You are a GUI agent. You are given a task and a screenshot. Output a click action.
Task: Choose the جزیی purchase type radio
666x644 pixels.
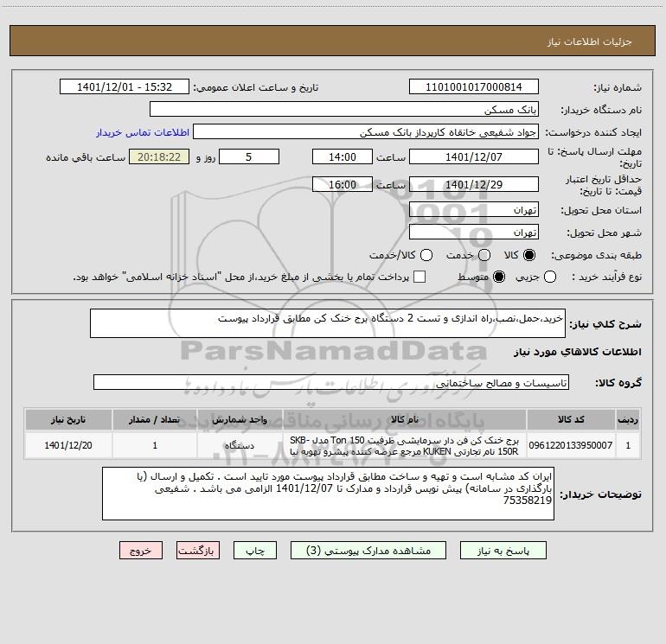pos(550,277)
